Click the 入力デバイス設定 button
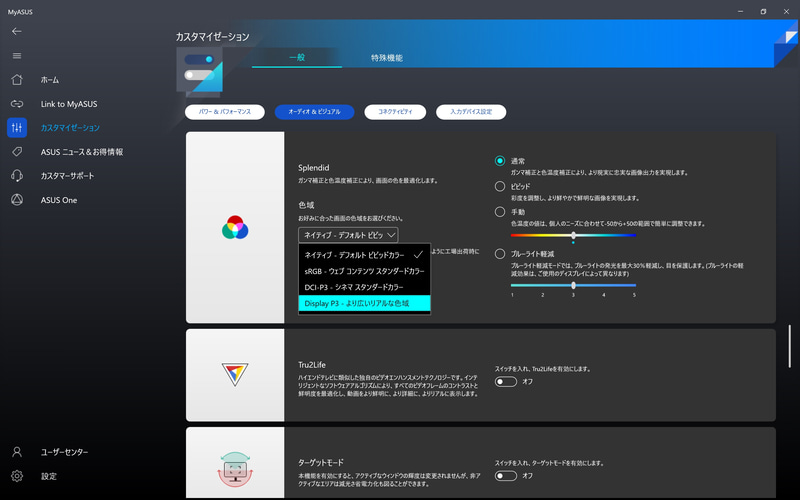 pyautogui.click(x=471, y=112)
